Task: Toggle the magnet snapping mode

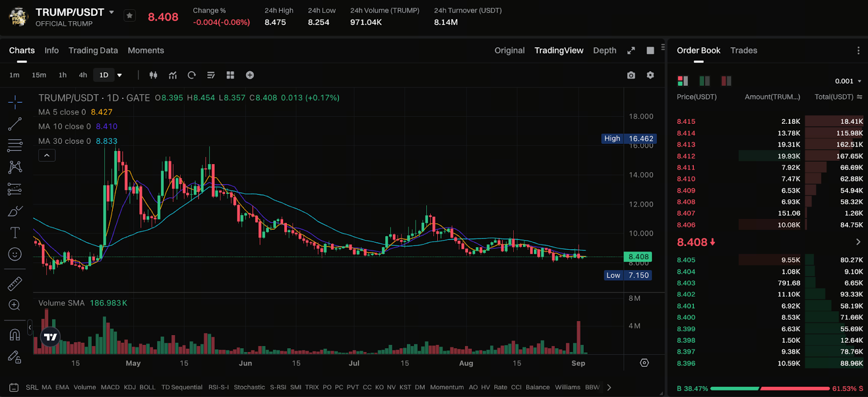Action: [15, 335]
